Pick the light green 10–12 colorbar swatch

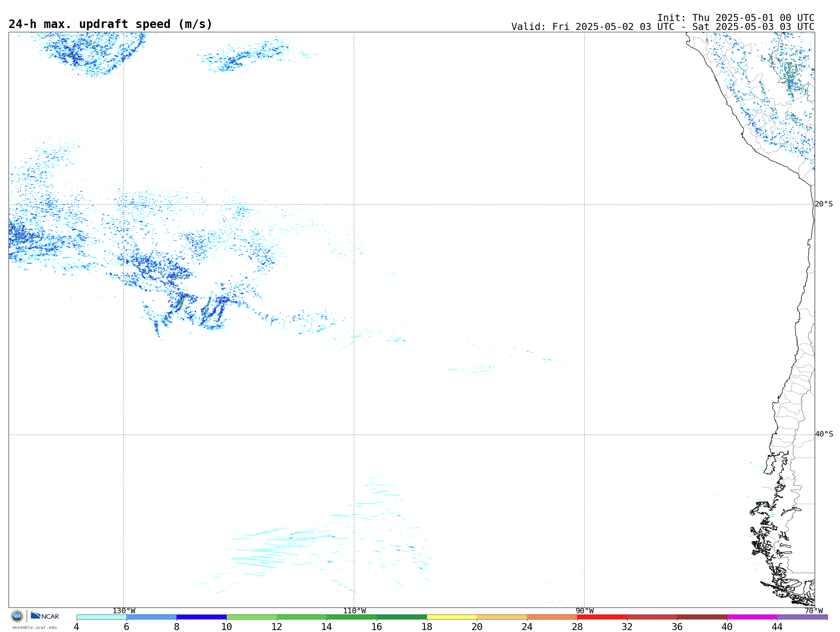click(252, 617)
